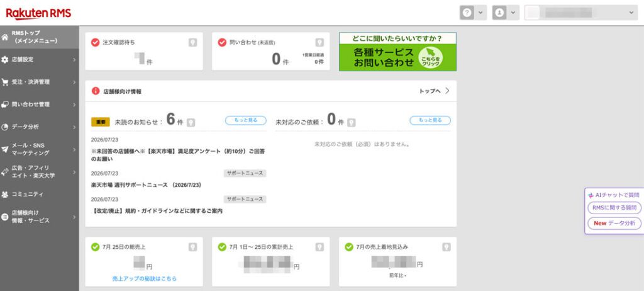This screenshot has width=644, height=291.
Task: Click the hint bulb on 売上着地見込み card
Action: pyautogui.click(x=447, y=247)
